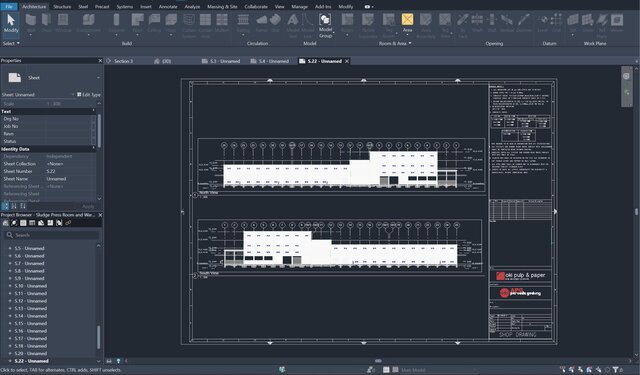Click the Railing tool icon

pos(243,20)
